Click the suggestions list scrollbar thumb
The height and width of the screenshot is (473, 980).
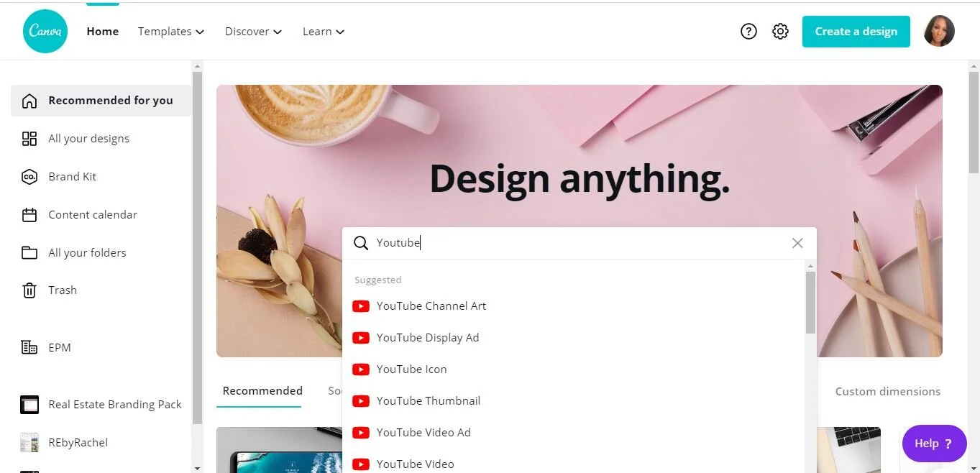[810, 303]
